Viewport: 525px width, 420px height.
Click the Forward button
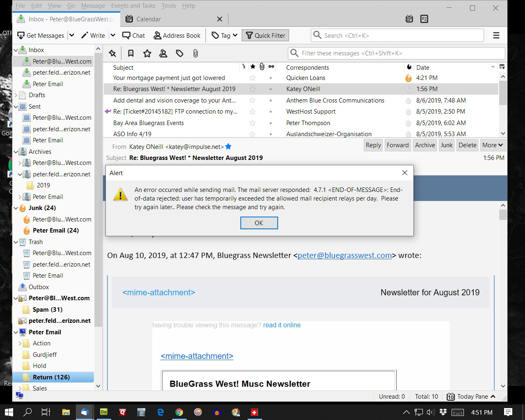[397, 145]
